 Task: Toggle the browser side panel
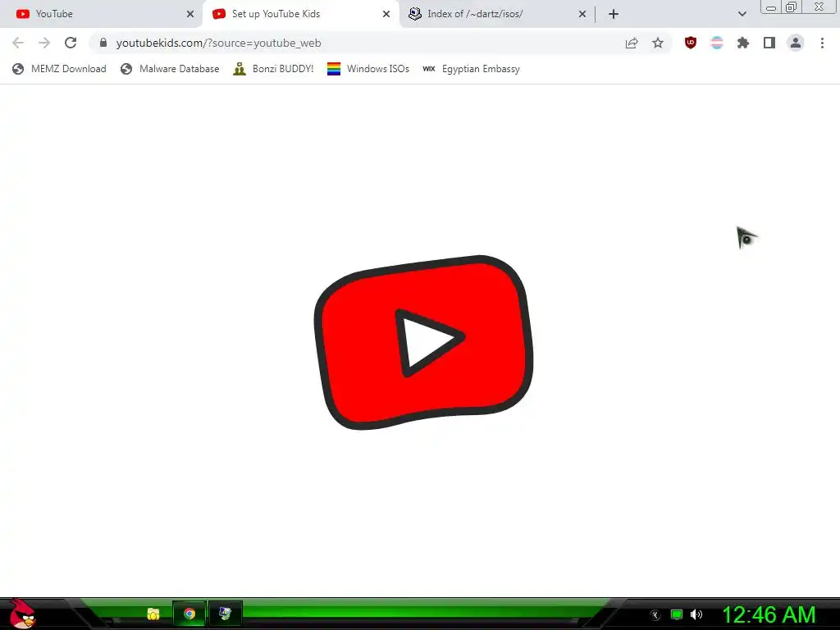click(769, 43)
